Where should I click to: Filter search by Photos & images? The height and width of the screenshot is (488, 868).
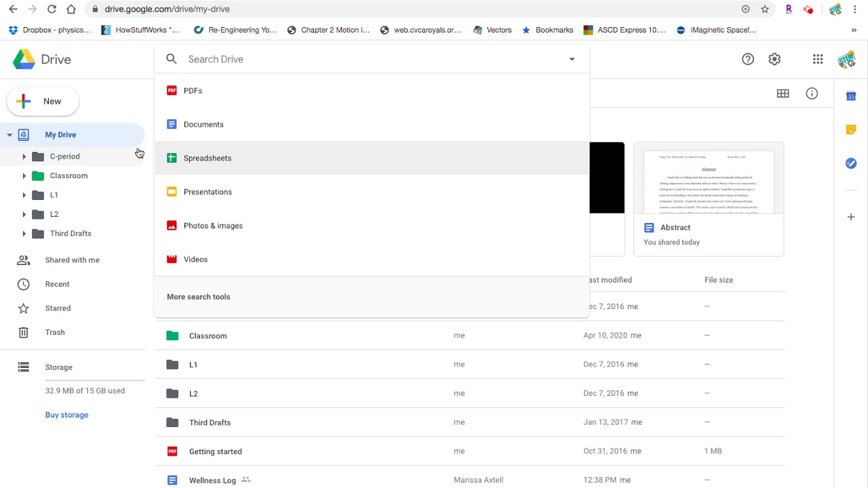pyautogui.click(x=372, y=226)
